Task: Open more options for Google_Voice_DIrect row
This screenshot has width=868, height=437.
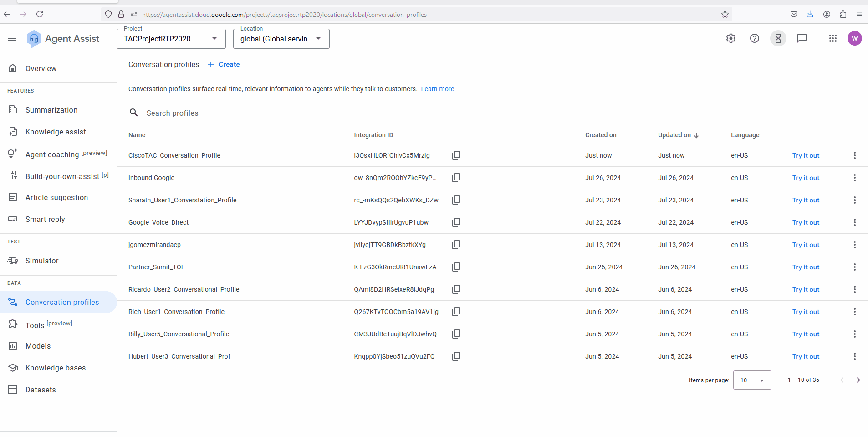Action: coord(854,222)
